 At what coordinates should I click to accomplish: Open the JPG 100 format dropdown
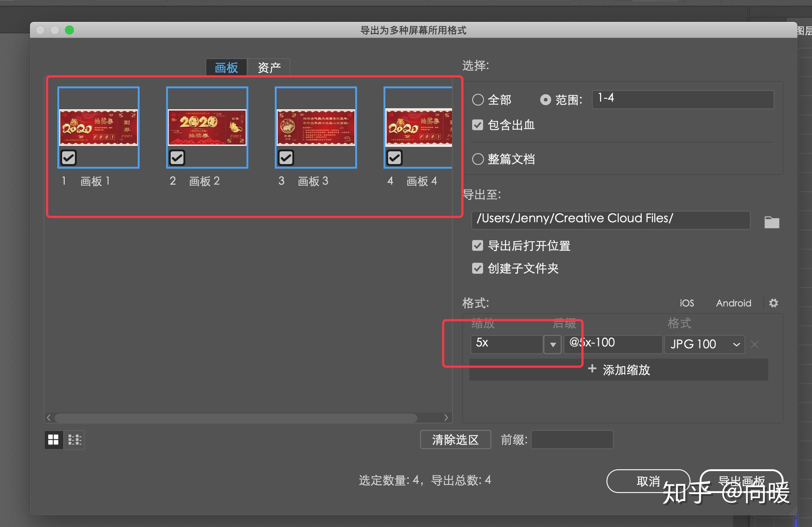click(704, 344)
